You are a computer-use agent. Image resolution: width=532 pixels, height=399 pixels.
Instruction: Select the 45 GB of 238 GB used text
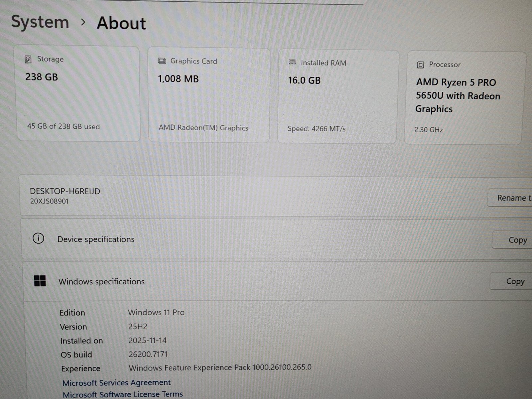tap(64, 127)
